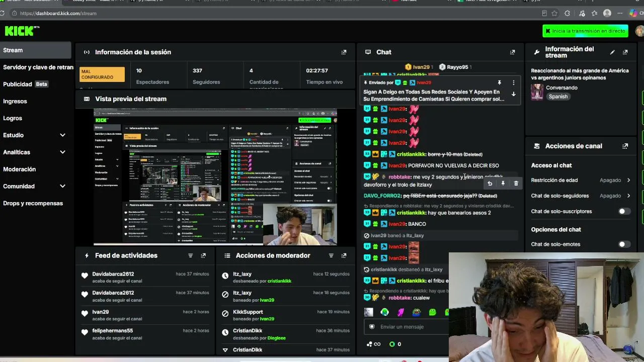Toggle Chat de solo-suscriptores switch

(624, 212)
